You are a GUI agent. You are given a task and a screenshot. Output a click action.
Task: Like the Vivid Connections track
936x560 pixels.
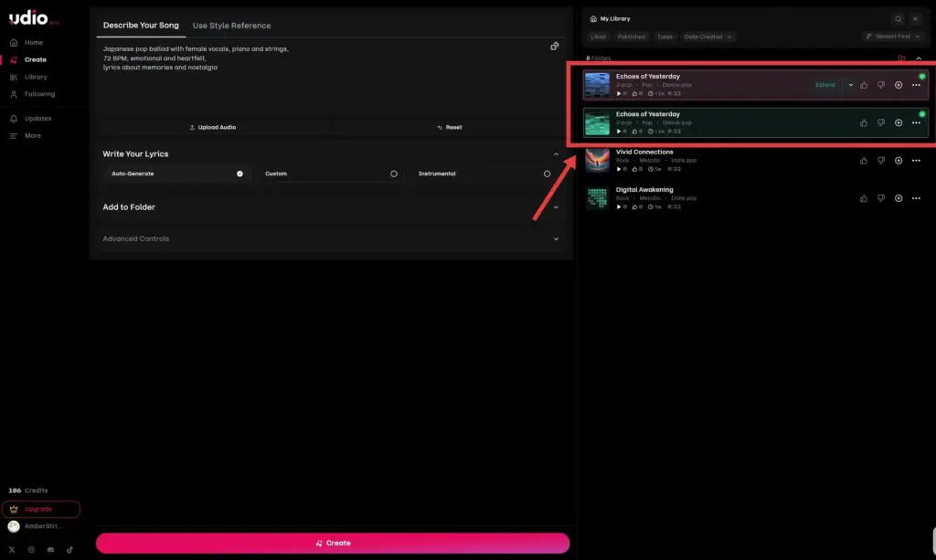click(864, 161)
